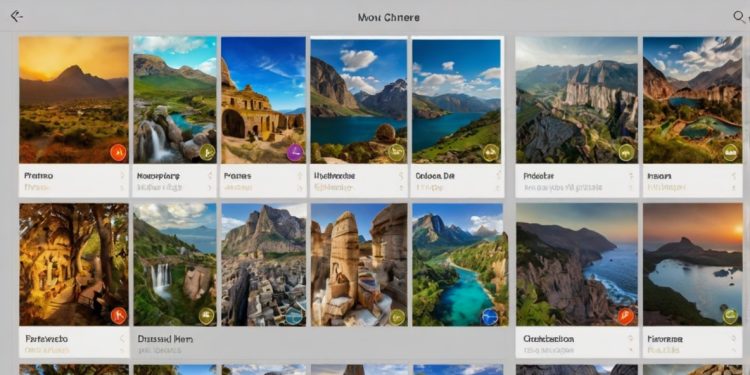The height and width of the screenshot is (375, 750).
Task: Select the 'Drussid Hern' card title
Action: tap(165, 339)
